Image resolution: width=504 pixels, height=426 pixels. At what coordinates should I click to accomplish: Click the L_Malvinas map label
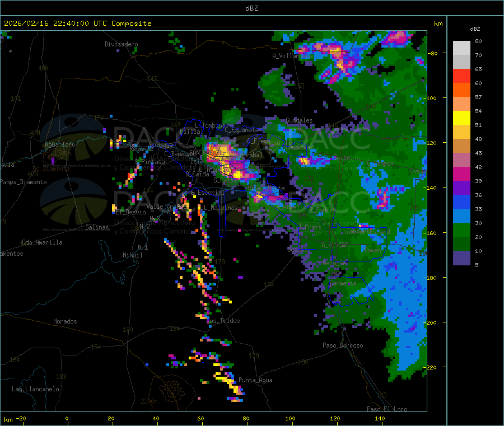pyautogui.click(x=221, y=208)
